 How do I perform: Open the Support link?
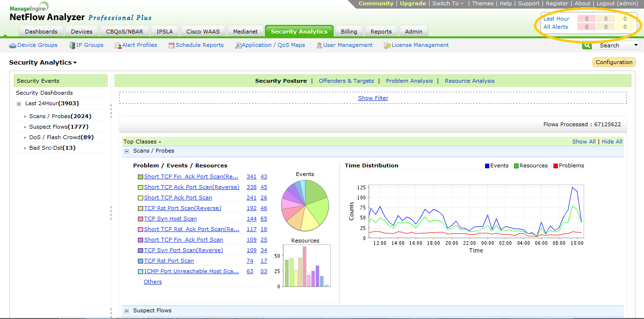tap(529, 3)
